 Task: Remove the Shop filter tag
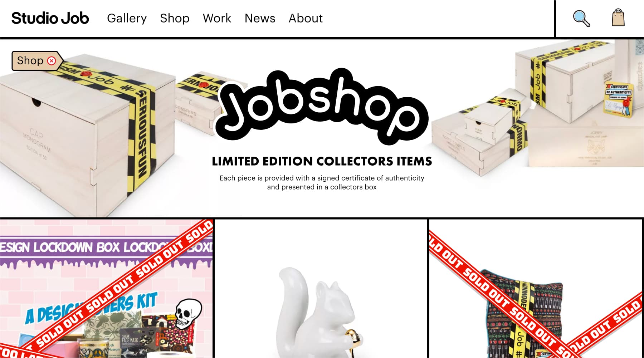click(52, 60)
